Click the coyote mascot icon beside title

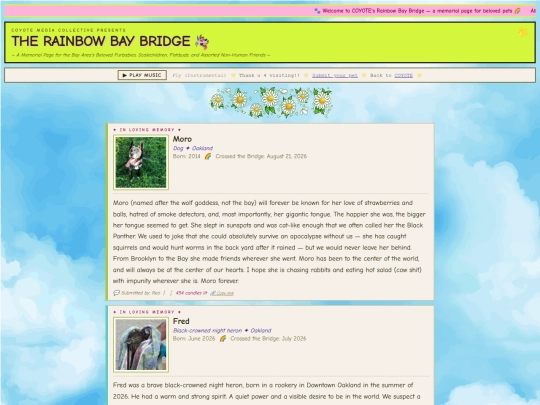tap(202, 42)
